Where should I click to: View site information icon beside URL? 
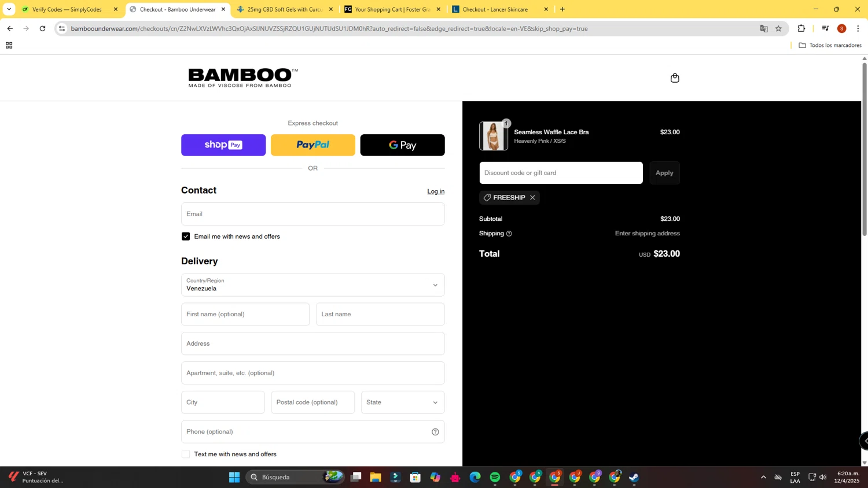tap(62, 28)
